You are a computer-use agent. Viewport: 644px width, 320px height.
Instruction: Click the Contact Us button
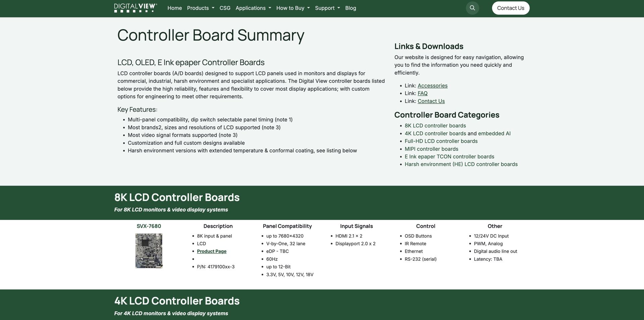pyautogui.click(x=511, y=8)
